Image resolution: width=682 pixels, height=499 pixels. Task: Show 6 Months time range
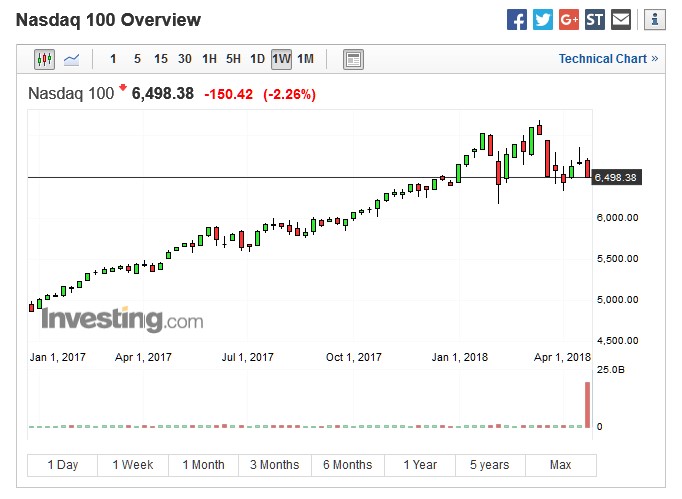coord(348,465)
